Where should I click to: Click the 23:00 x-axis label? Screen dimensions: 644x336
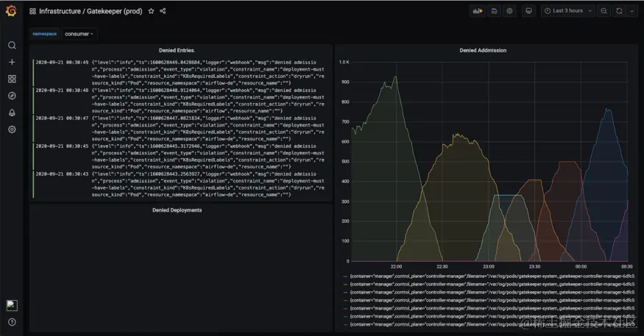(489, 267)
